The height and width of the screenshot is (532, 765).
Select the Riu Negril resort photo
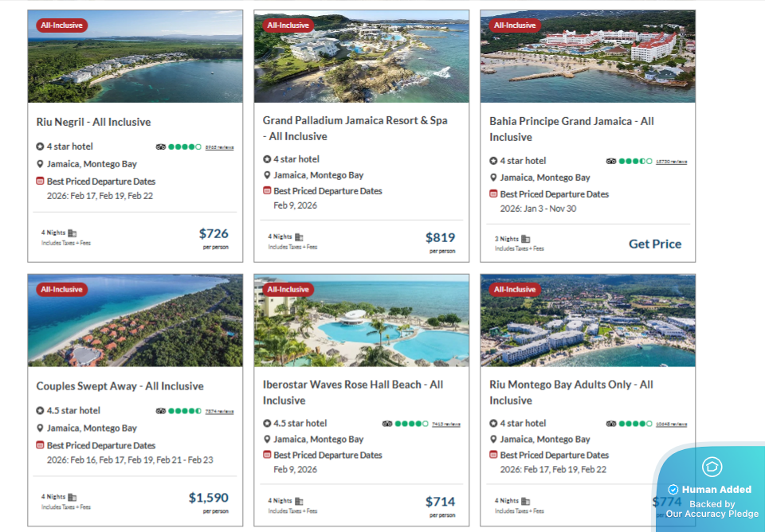(135, 57)
